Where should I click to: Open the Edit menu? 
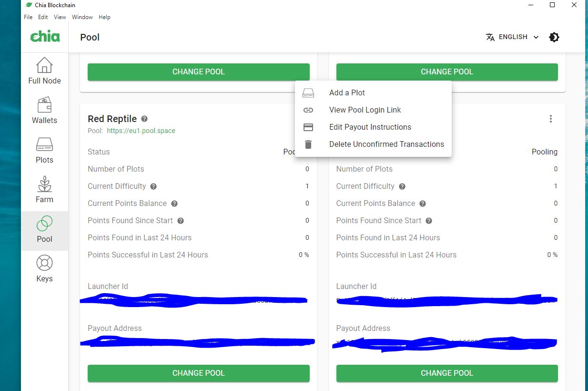pos(43,17)
